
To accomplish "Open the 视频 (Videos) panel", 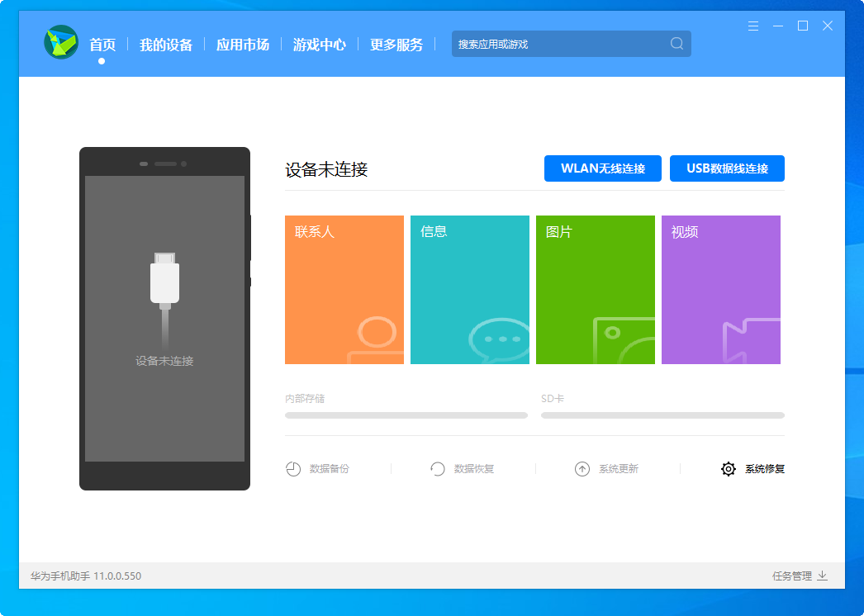I will pos(720,289).
